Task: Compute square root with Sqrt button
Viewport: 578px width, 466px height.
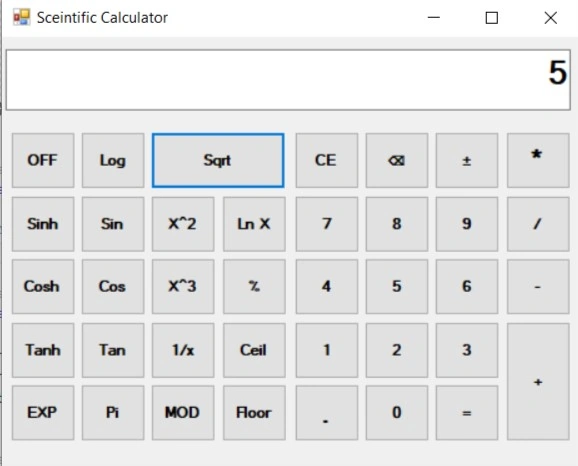Action: pos(218,160)
